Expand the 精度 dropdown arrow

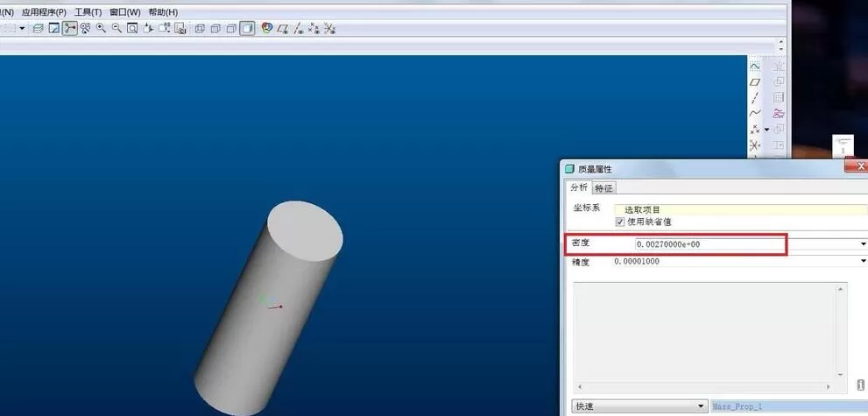point(863,261)
